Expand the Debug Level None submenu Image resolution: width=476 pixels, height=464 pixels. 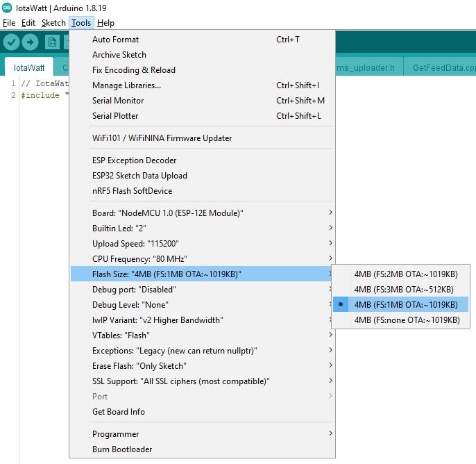pyautogui.click(x=203, y=304)
